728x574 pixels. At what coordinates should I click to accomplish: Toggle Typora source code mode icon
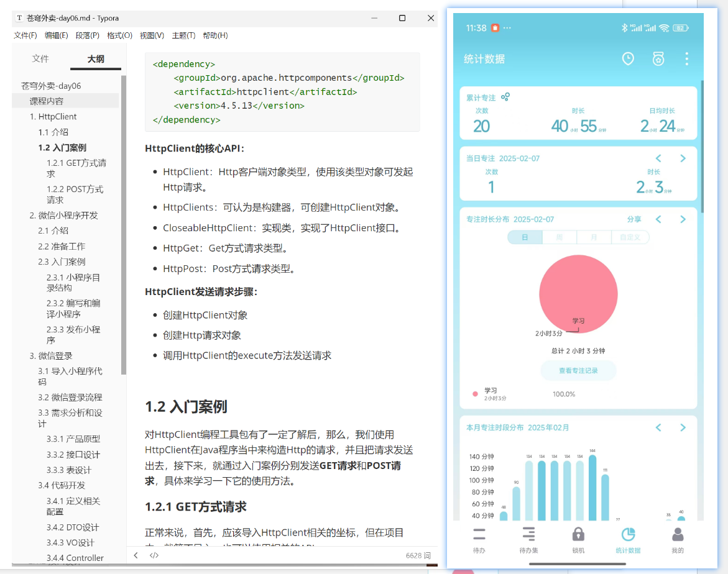click(154, 555)
